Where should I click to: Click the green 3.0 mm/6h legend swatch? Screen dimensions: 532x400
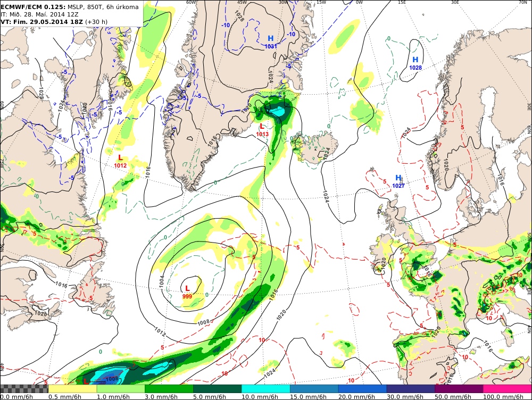click(x=169, y=388)
